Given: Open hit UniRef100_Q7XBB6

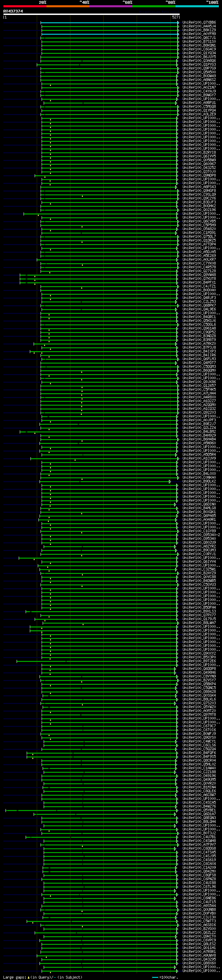Looking at the screenshot, I should click(199, 23).
